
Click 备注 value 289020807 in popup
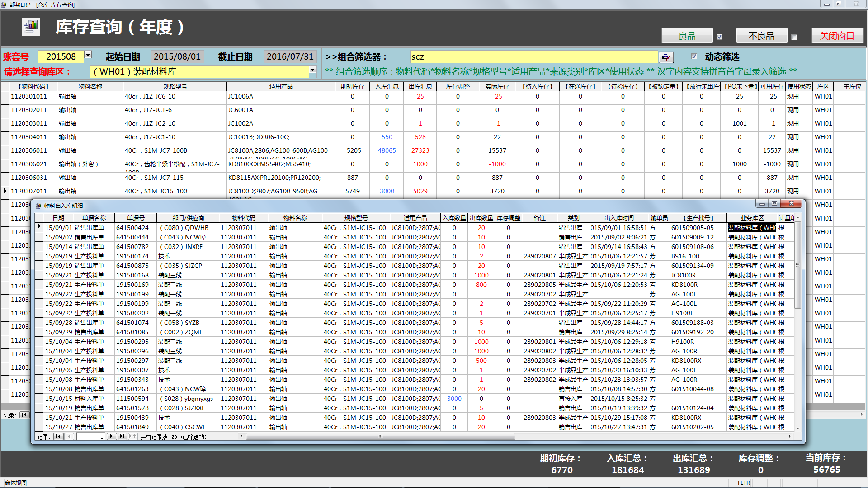coord(540,256)
